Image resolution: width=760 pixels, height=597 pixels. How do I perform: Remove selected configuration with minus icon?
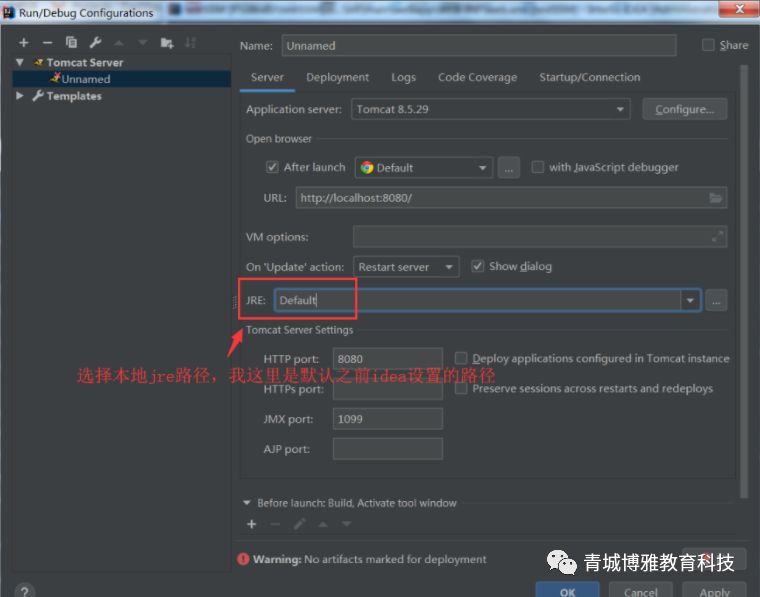(47, 43)
